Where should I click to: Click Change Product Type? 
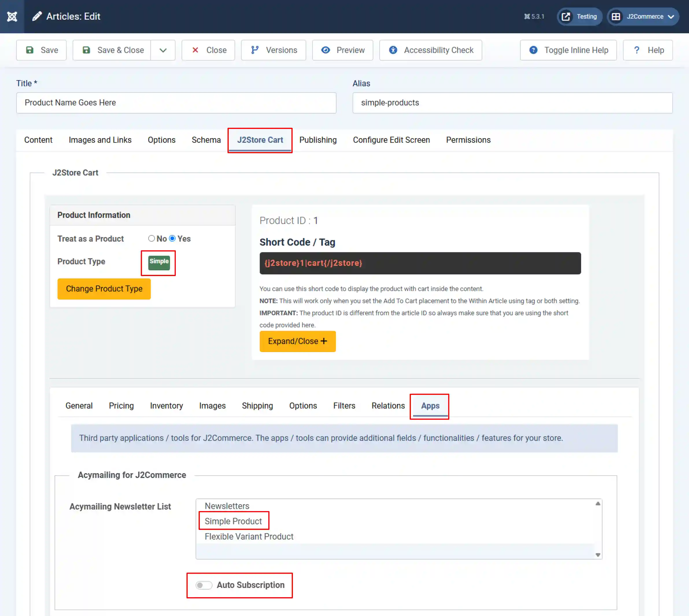tap(104, 289)
